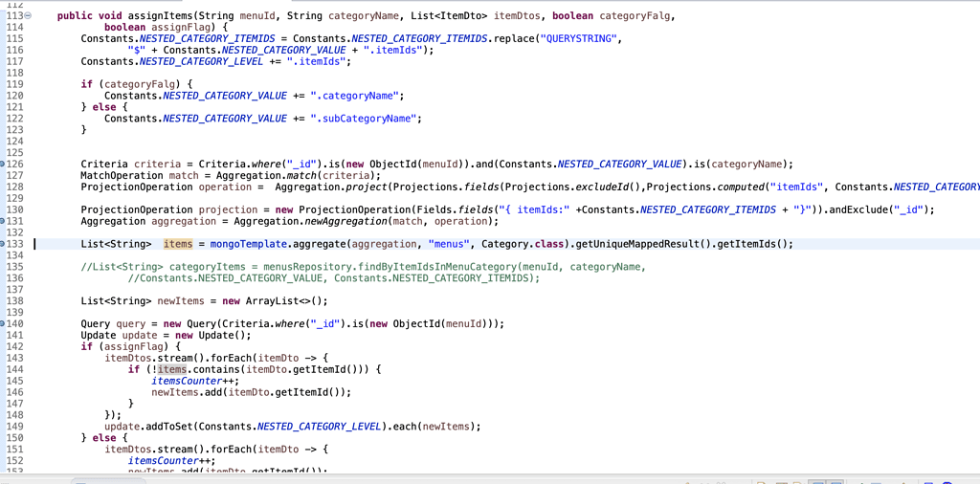Click the replace method call on line 115
The width and height of the screenshot is (980, 484).
point(512,38)
